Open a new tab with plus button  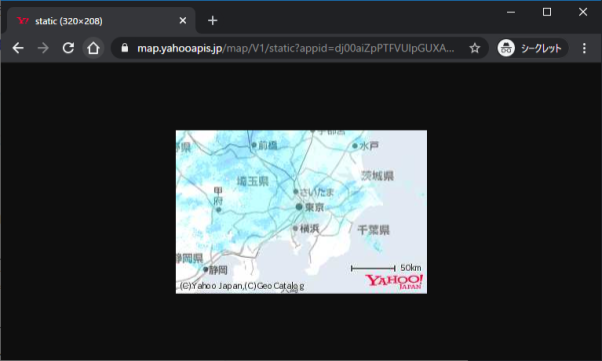(212, 21)
